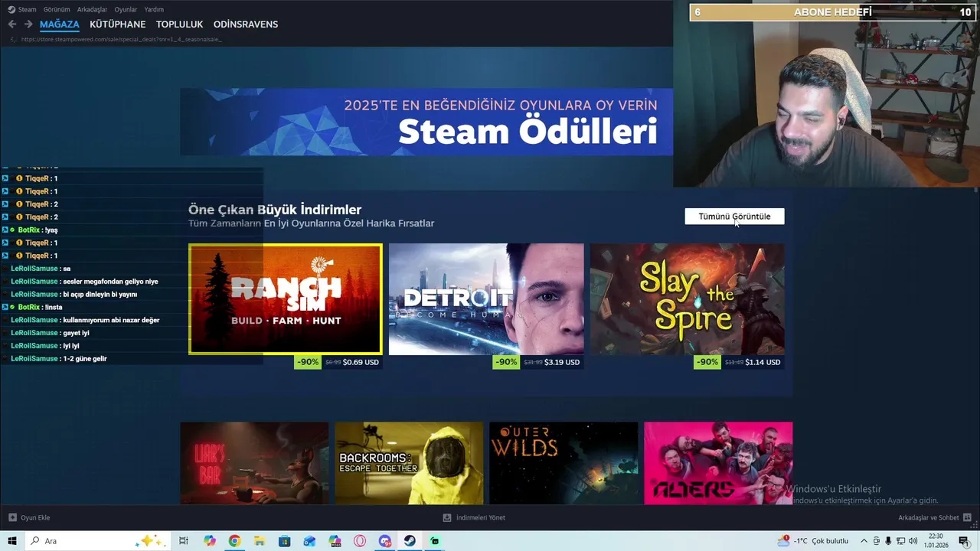Open network settings in the tray

click(x=900, y=541)
